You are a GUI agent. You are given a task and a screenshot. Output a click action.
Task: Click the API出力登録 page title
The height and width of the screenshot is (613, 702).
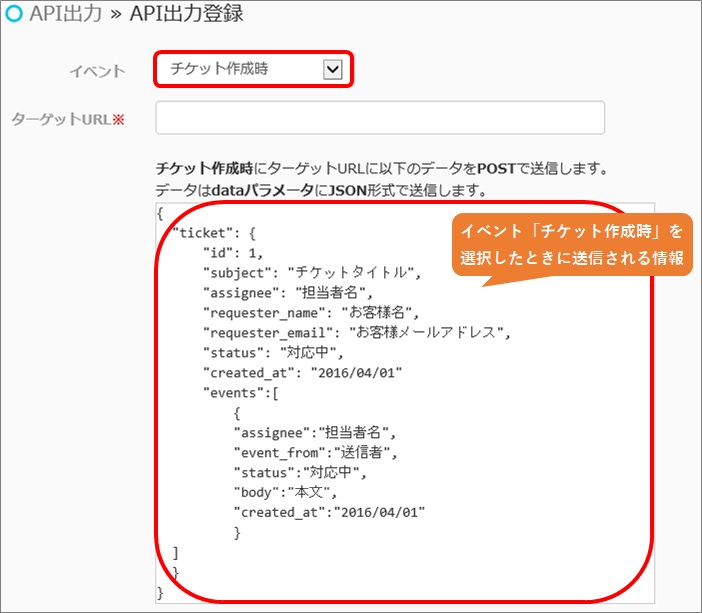(186, 13)
